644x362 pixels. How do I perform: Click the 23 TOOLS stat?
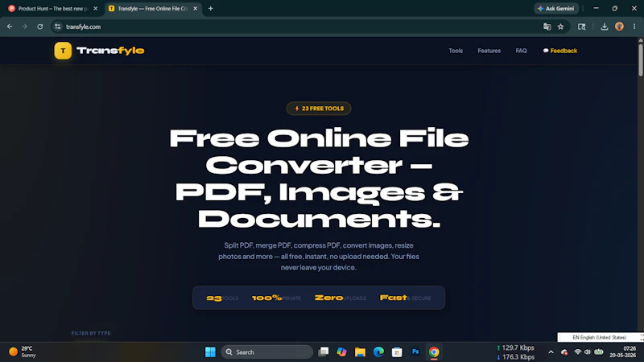(x=222, y=298)
